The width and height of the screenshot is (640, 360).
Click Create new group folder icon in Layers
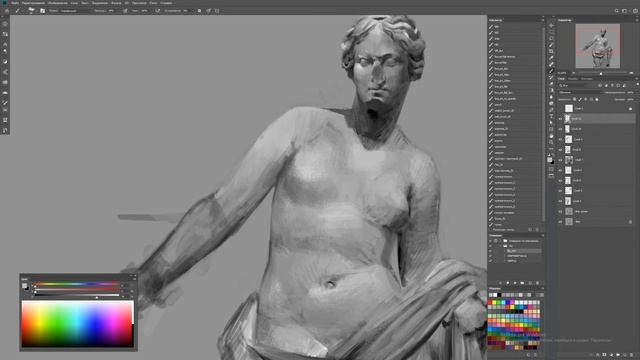pyautogui.click(x=618, y=355)
